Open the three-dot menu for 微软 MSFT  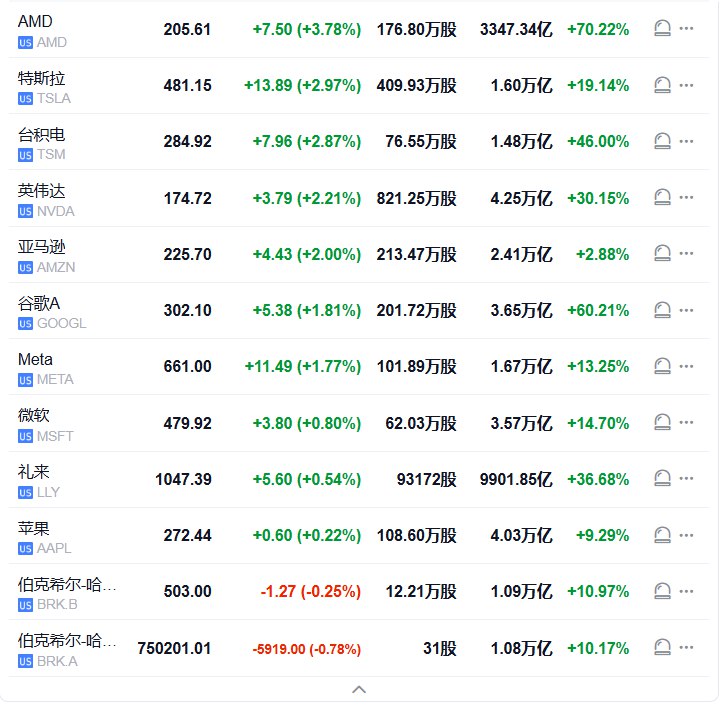pos(686,422)
